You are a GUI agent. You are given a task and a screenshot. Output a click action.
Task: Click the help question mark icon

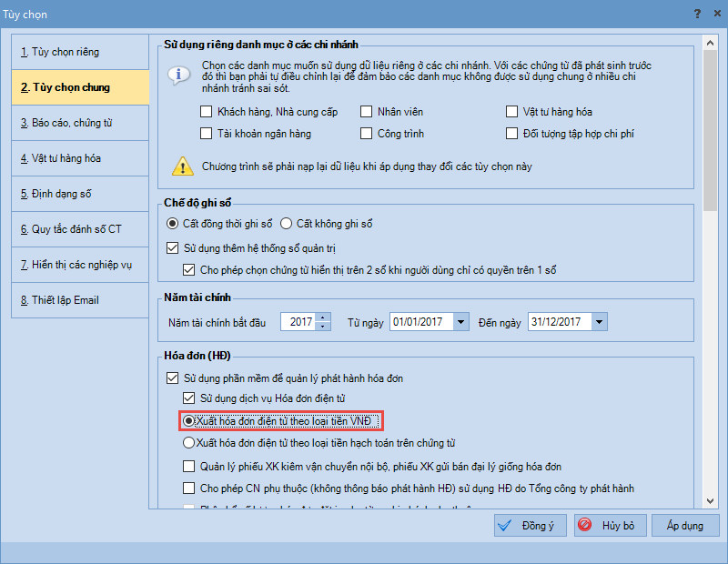tap(696, 14)
